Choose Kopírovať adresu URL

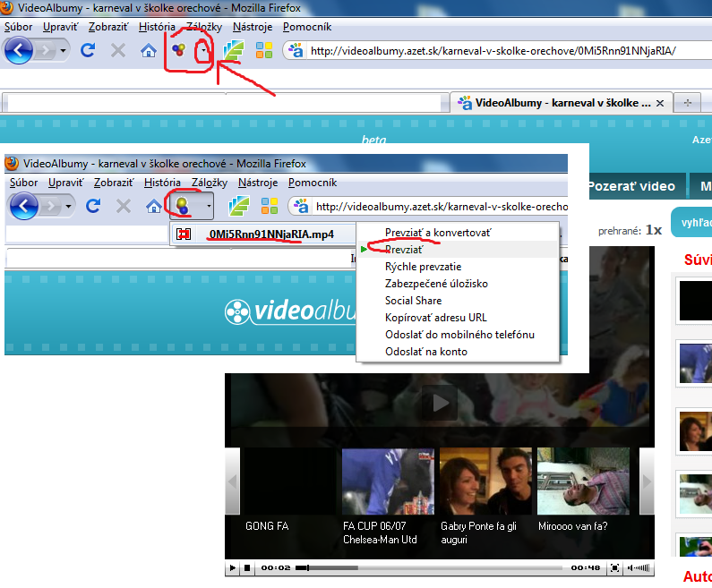[x=458, y=318]
